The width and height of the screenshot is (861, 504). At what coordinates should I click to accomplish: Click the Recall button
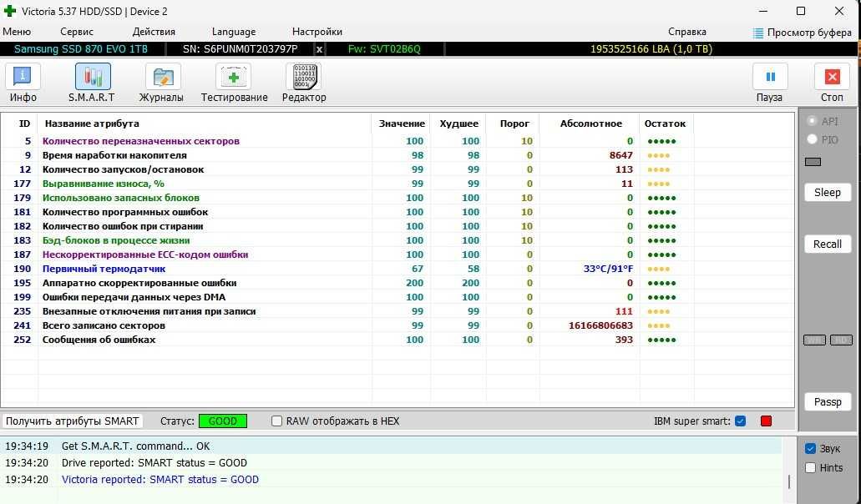tap(828, 244)
